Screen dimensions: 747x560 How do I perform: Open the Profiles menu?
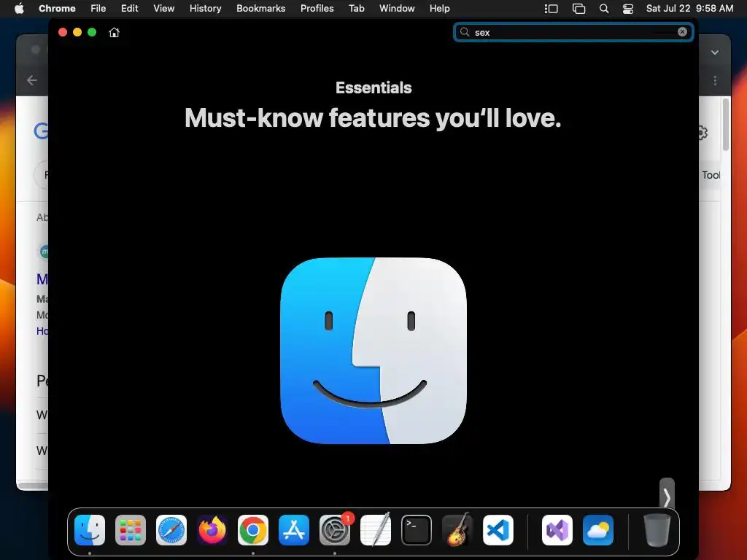pyautogui.click(x=317, y=8)
